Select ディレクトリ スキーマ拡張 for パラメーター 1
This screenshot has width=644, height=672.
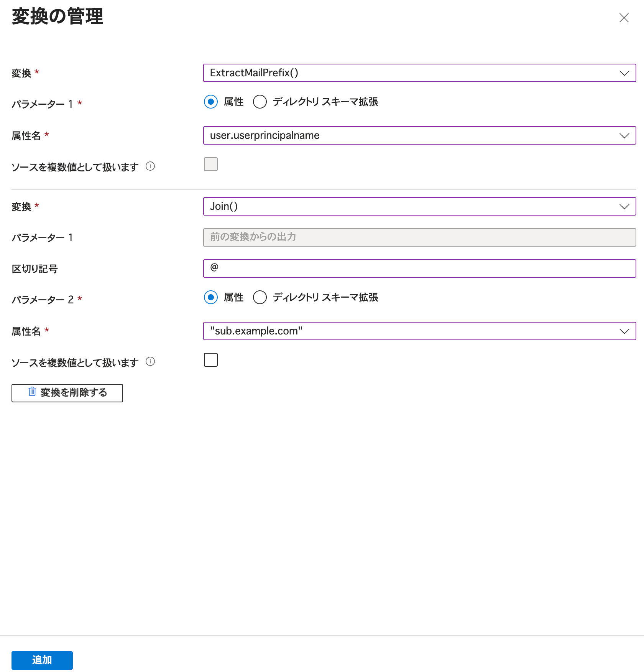point(260,102)
